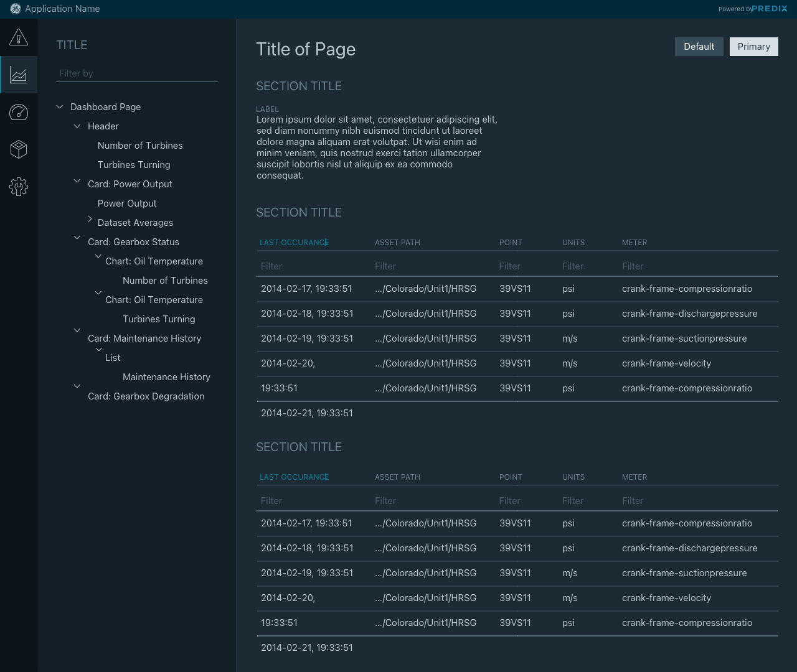The image size is (797, 672).
Task: Click the sidebar Filter by field
Action: [x=137, y=73]
